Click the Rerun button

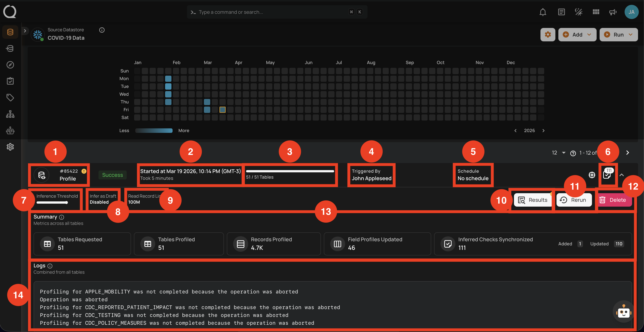(x=574, y=200)
